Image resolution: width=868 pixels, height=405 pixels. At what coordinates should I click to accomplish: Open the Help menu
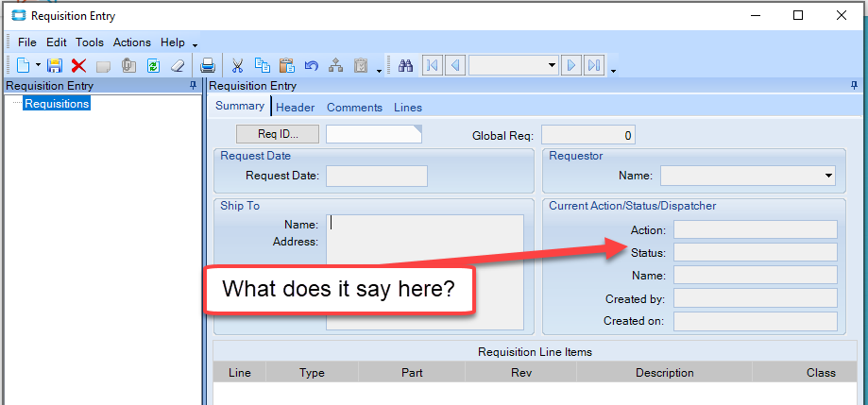(173, 42)
